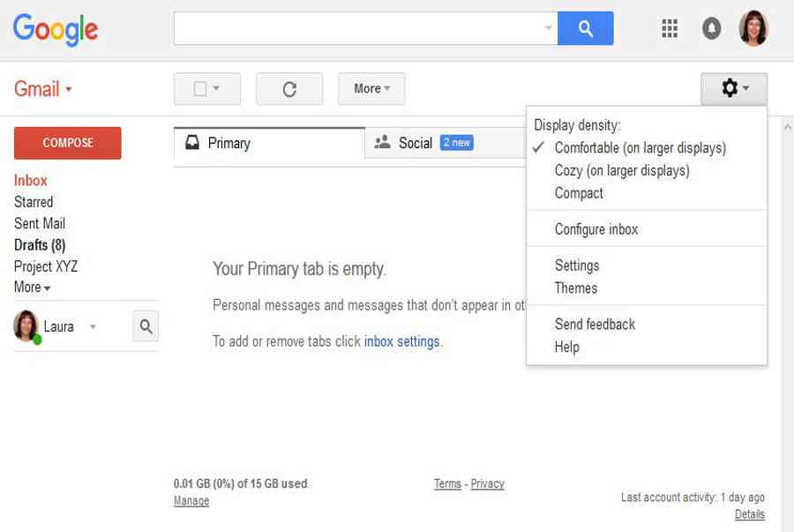Choose the Compact display density option
Screen dimensions: 794x532
[x=579, y=193]
